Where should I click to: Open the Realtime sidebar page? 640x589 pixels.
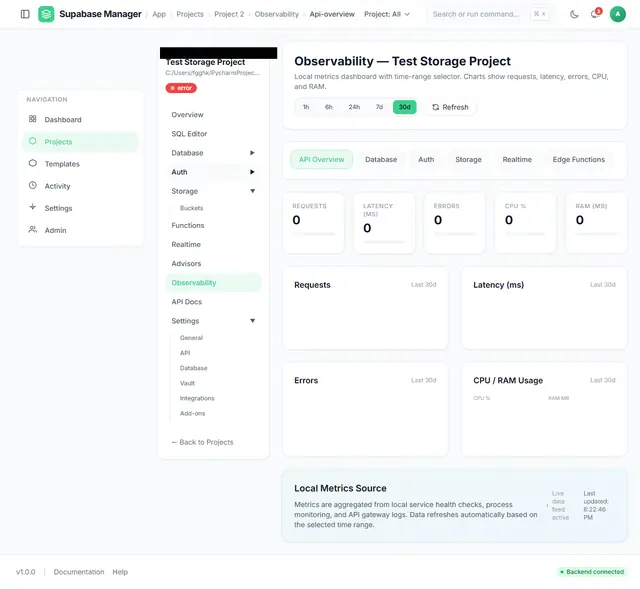coord(213,244)
